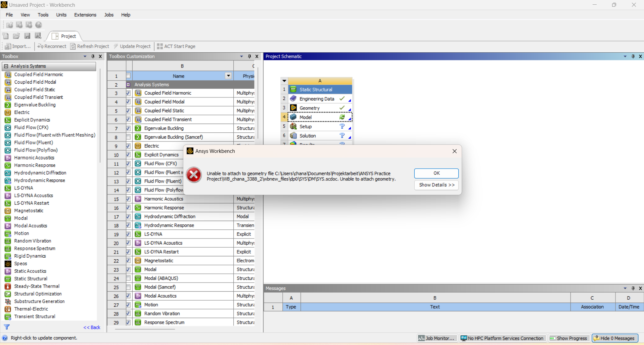The height and width of the screenshot is (345, 644).
Task: Enable the Eigenvalue Buckling (Samcef) checkbox
Action: pyautogui.click(x=128, y=137)
